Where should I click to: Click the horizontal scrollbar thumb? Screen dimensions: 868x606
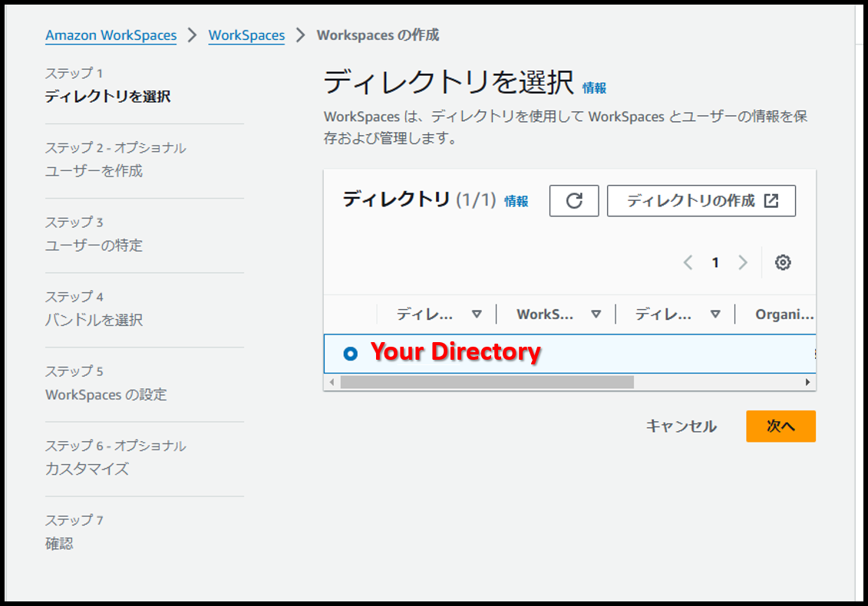pos(487,382)
